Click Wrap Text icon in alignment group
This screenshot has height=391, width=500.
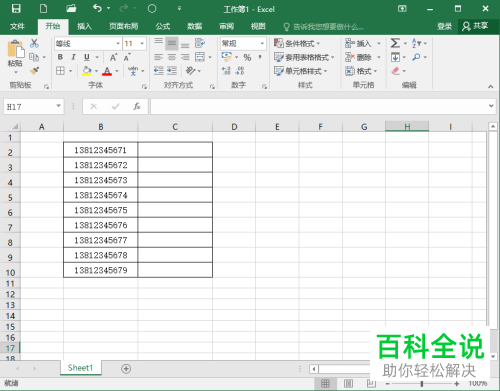tap(200, 43)
